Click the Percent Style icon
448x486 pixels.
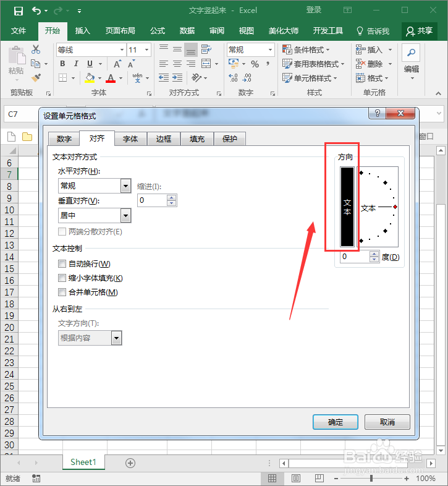255,64
